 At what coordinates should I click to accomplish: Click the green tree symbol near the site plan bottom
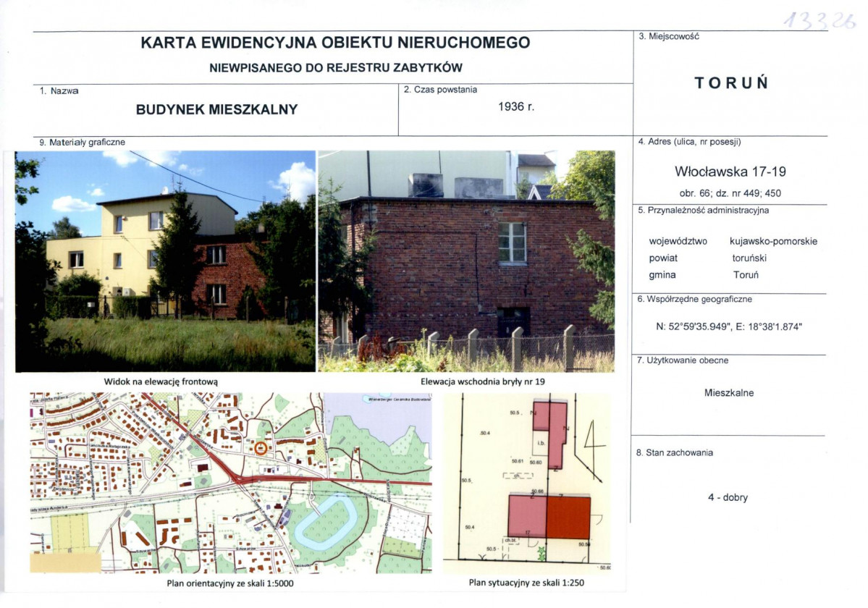pyautogui.click(x=542, y=552)
